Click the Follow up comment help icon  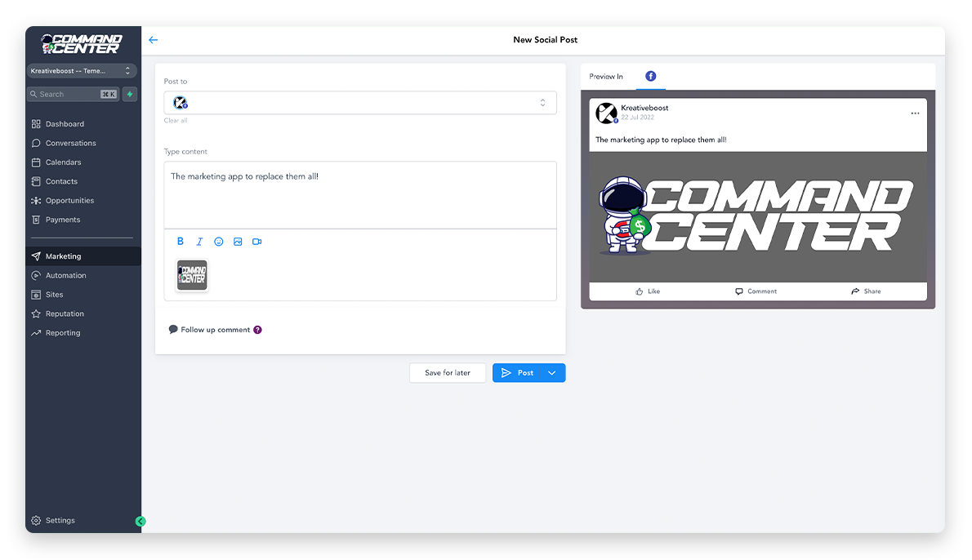(x=257, y=330)
